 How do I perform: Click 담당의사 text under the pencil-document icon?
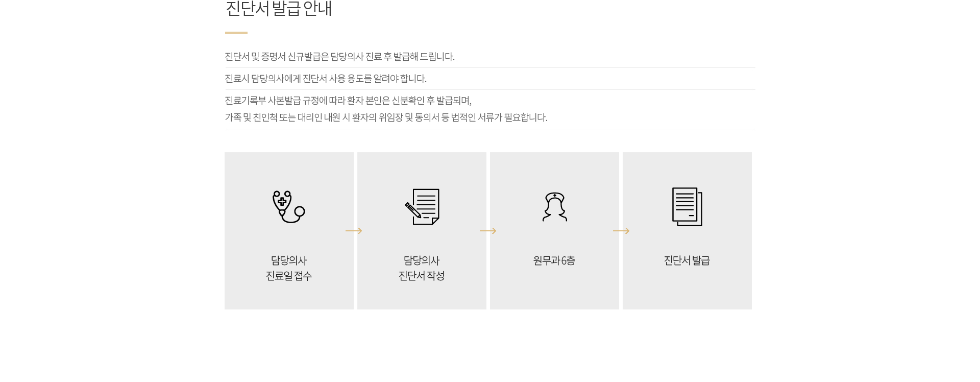[x=422, y=260]
